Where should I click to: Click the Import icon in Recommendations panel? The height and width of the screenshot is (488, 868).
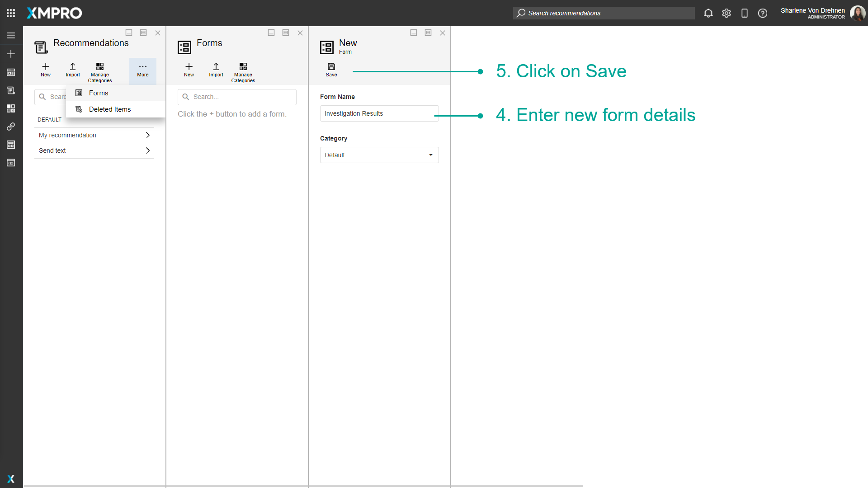[x=72, y=70]
